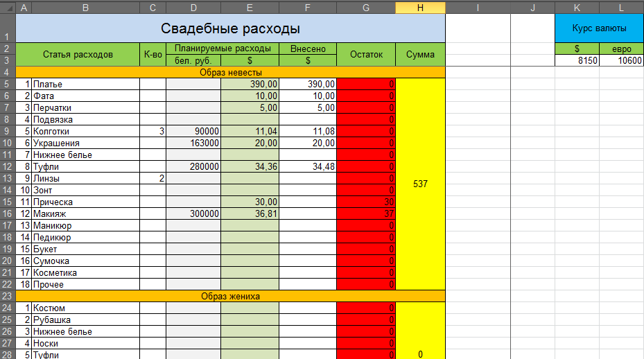Select the column K header
Image resolution: width=644 pixels, height=359 pixels.
tap(577, 8)
